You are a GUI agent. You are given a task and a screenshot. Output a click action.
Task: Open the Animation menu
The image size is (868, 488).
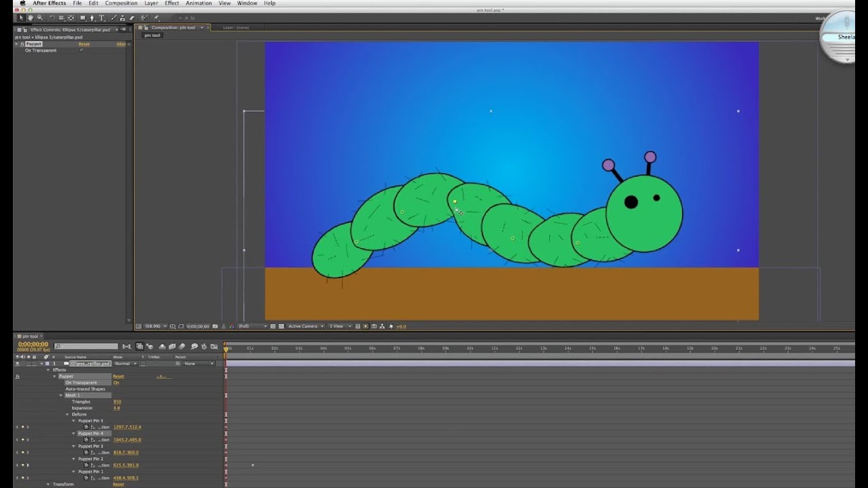[199, 3]
